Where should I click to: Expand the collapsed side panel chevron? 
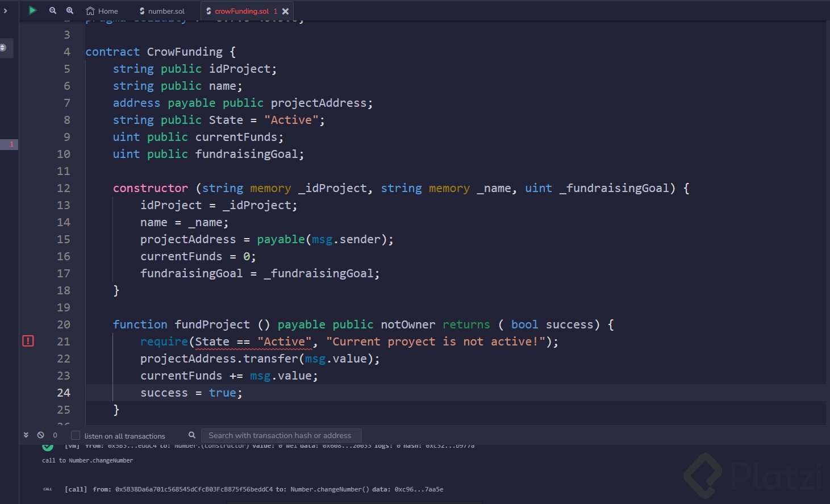[5, 10]
